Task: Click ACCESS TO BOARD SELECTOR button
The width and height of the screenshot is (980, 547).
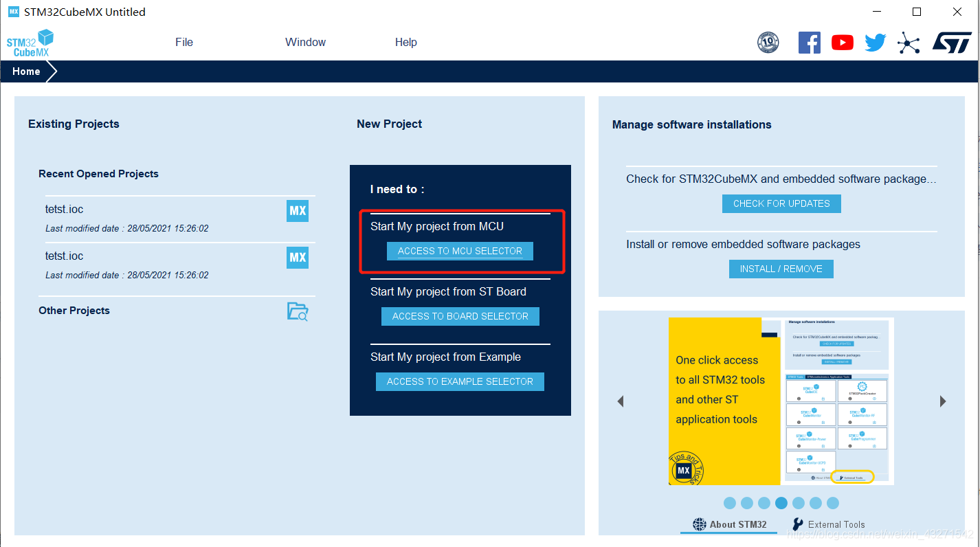Action: click(x=460, y=316)
